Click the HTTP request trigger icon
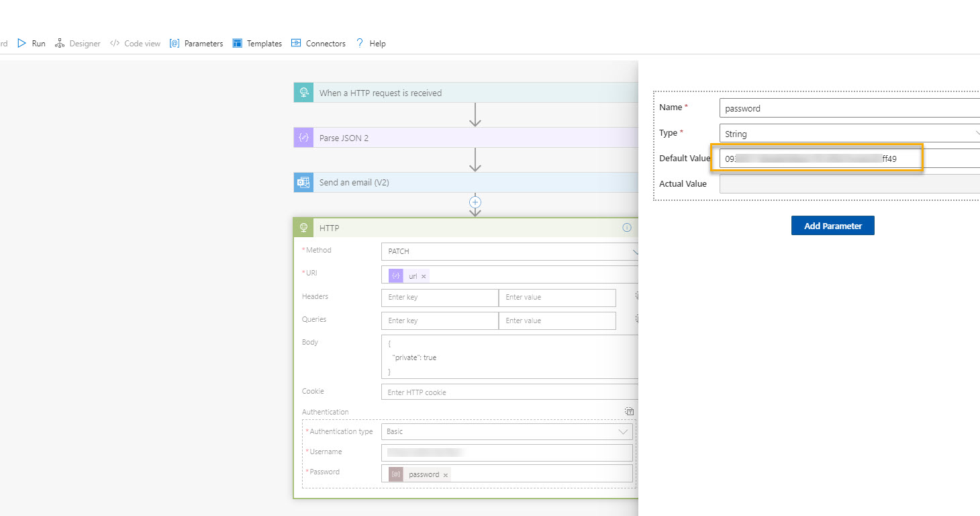This screenshot has width=980, height=516. (x=304, y=93)
